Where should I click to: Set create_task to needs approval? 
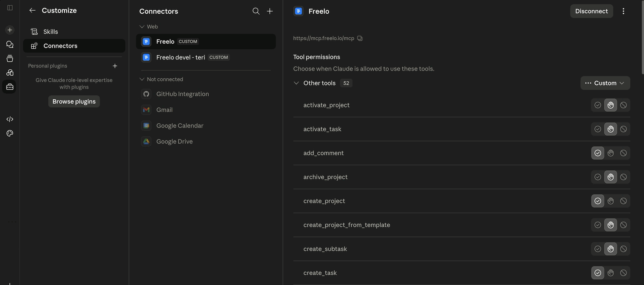[x=611, y=273]
